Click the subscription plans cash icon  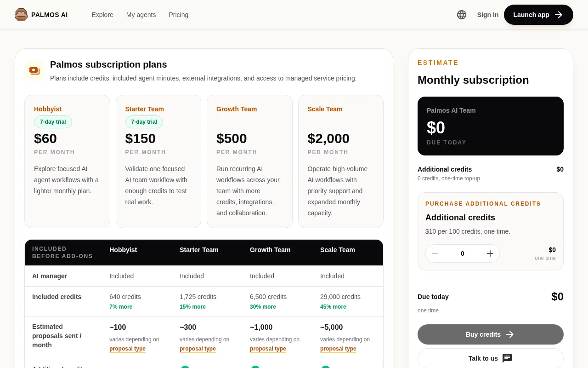[x=34, y=71]
